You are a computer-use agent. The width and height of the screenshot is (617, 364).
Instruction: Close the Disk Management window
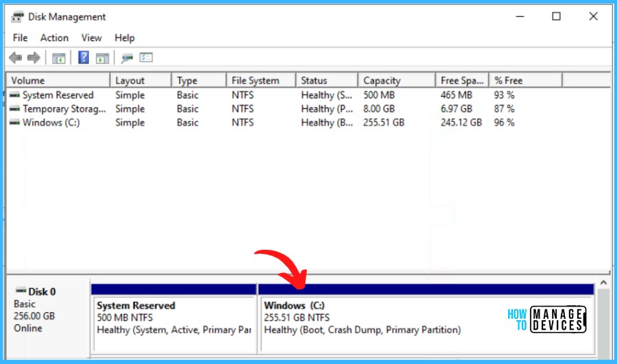(593, 16)
